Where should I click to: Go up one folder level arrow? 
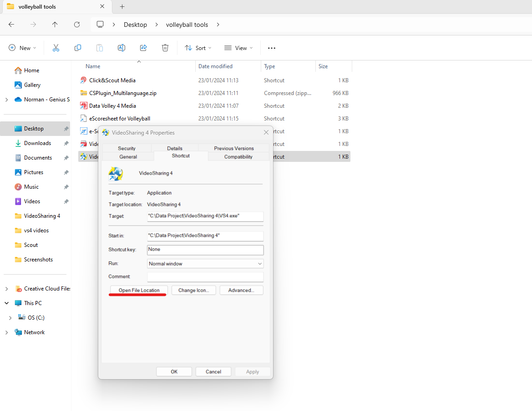55,25
